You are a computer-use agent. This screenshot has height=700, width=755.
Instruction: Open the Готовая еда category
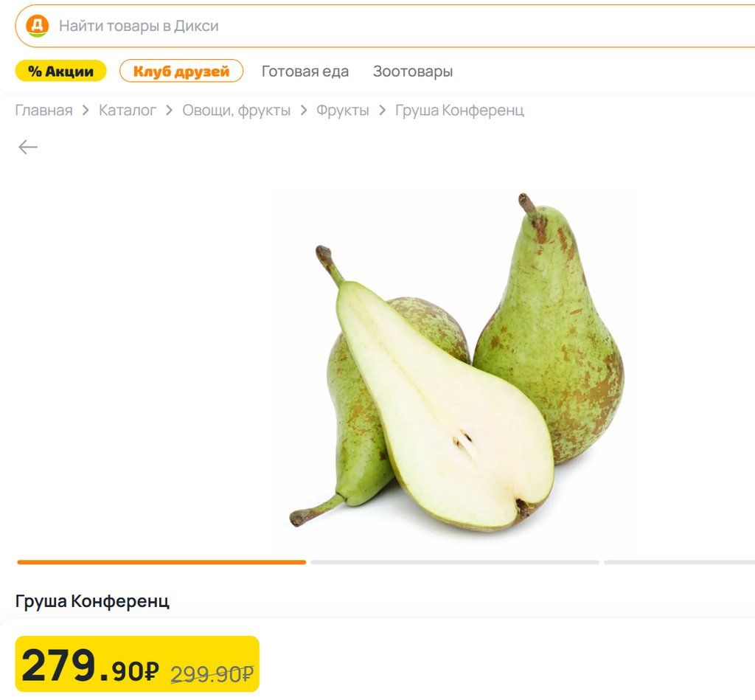[x=305, y=72]
